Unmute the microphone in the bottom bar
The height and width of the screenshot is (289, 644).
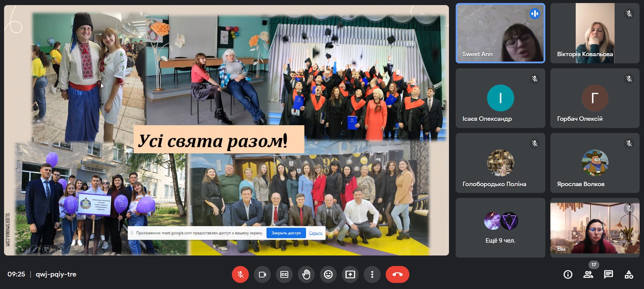click(x=240, y=274)
